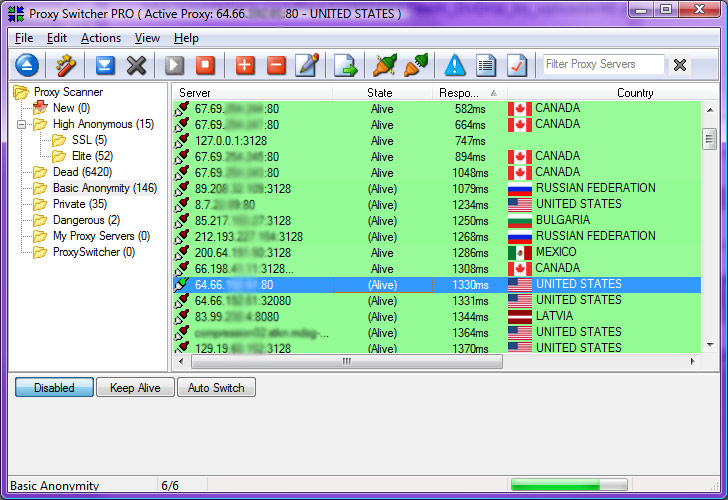Image resolution: width=728 pixels, height=500 pixels.
Task: Open the SSL (5) folder
Action: coord(89,140)
